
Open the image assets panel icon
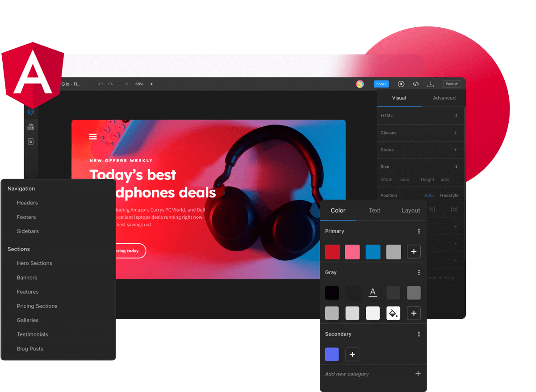pyautogui.click(x=31, y=141)
